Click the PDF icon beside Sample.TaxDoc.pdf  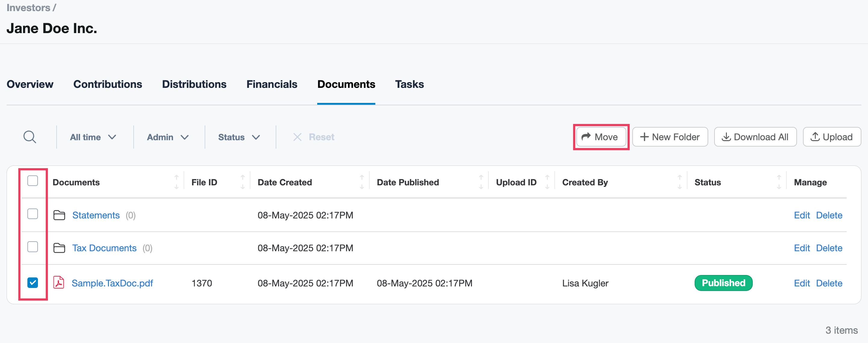(x=59, y=283)
